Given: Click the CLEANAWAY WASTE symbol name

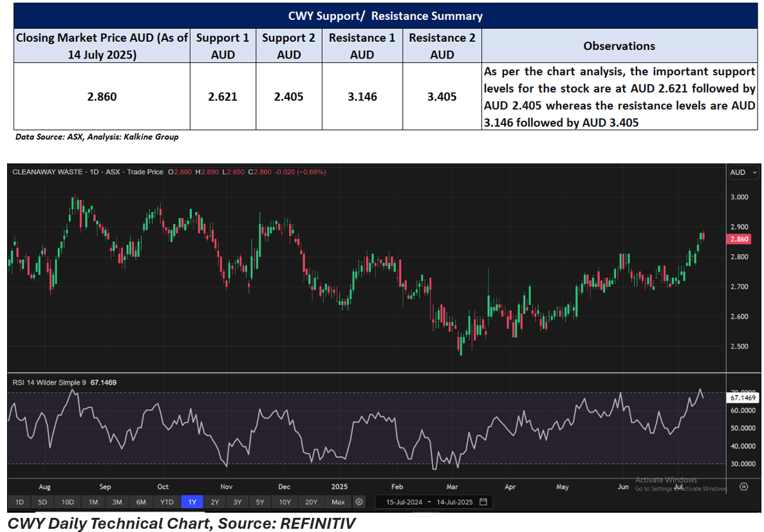Looking at the screenshot, I should coord(48,171).
